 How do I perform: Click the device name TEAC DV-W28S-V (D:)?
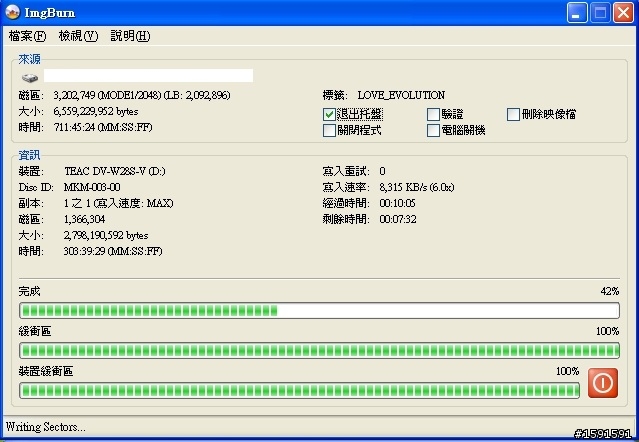point(115,171)
